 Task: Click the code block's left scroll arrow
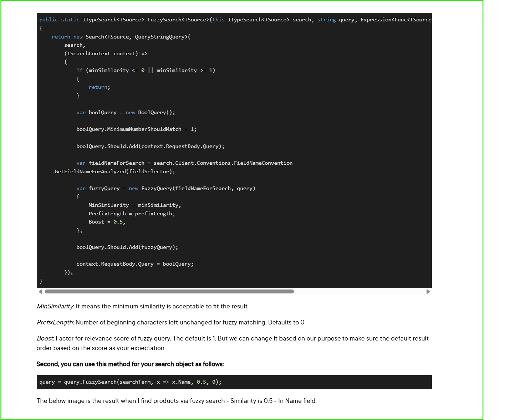(x=40, y=292)
